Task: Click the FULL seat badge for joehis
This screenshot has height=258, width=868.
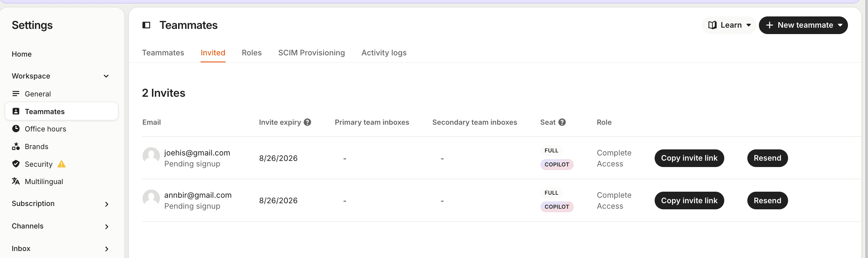Action: point(551,150)
